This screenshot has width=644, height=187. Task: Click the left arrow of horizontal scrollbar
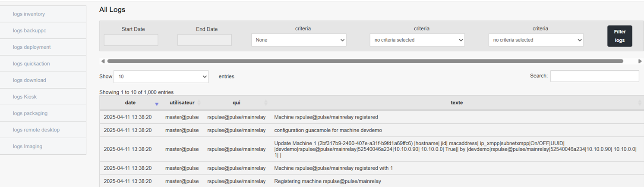pyautogui.click(x=103, y=61)
